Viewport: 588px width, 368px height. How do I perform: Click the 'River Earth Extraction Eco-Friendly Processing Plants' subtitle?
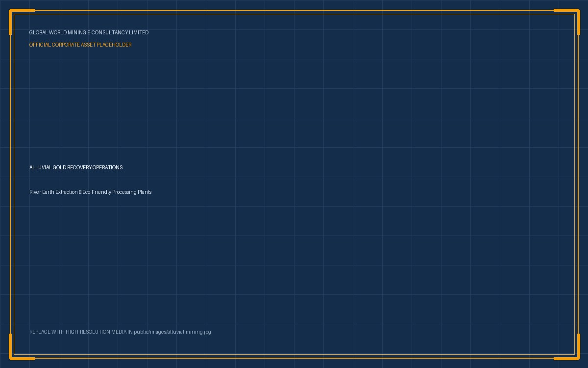tap(91, 192)
